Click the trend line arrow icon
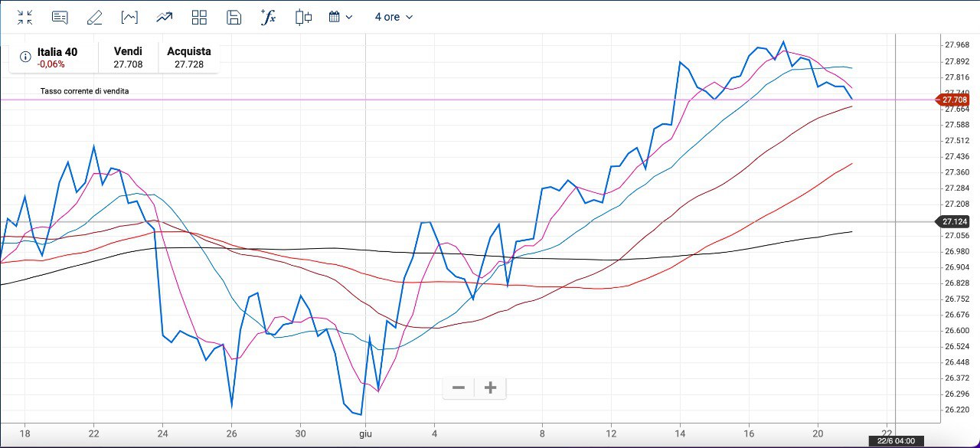Viewport: 980px width, 448px height. click(x=164, y=17)
